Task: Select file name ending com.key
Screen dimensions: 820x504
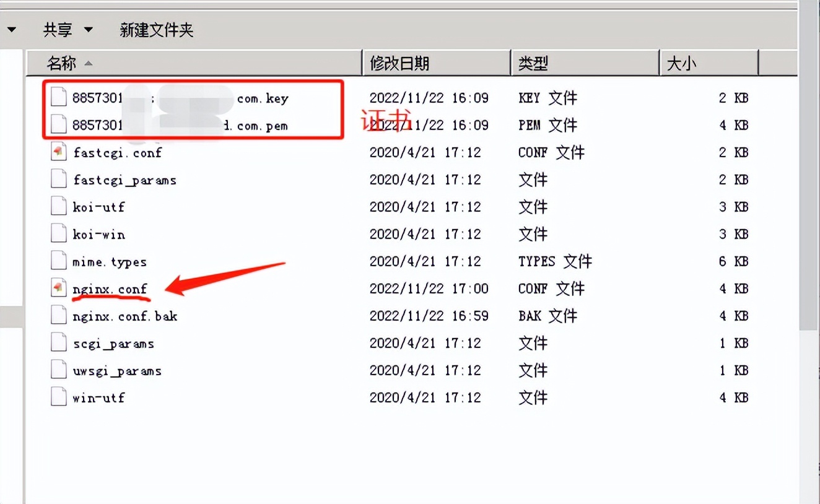Action: pyautogui.click(x=180, y=98)
